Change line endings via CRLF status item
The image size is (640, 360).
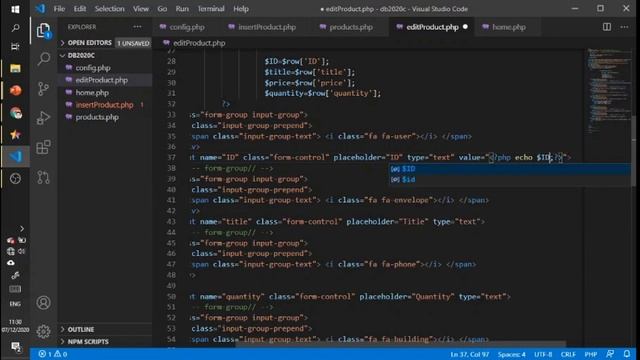(x=568, y=354)
